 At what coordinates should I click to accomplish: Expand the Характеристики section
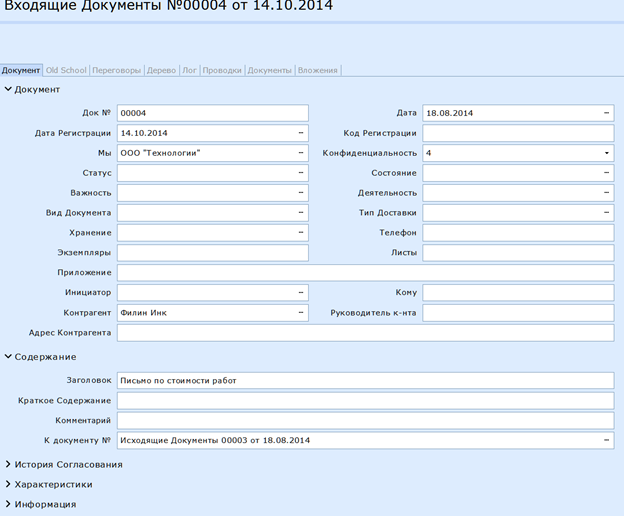(8, 484)
